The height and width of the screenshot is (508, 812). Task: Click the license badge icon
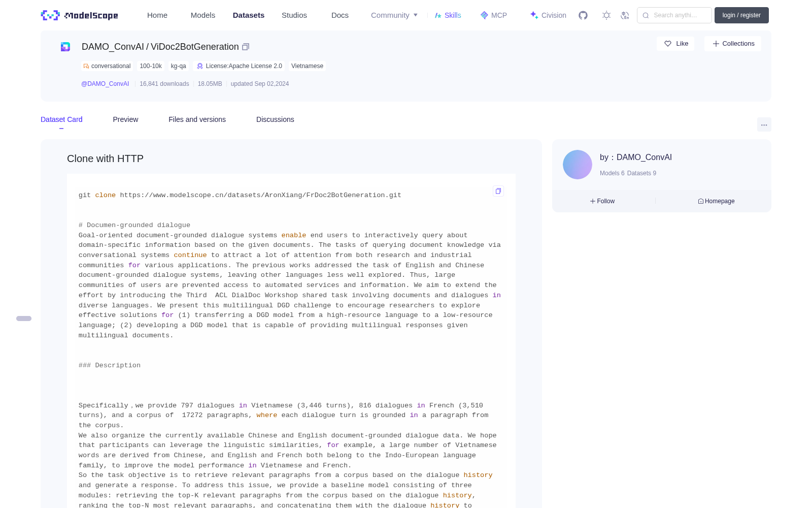pos(200,66)
